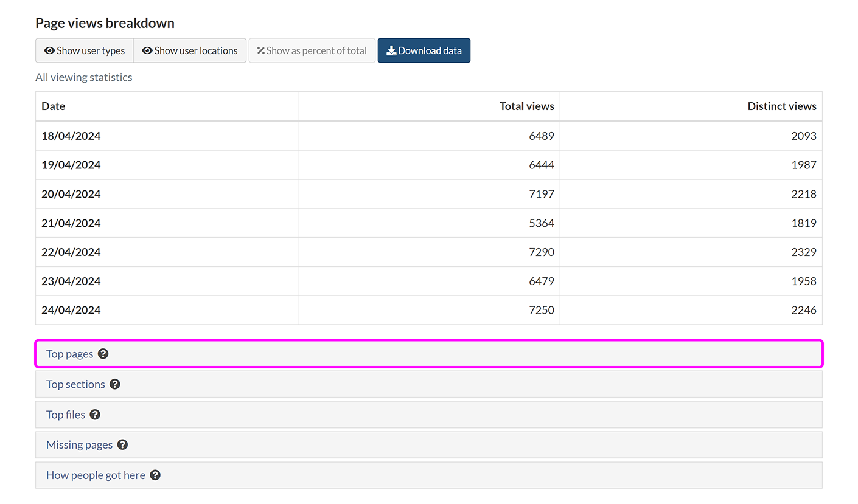Viewport: 858px width, 504px height.
Task: Click help icon next to How people got here
Action: click(x=155, y=475)
